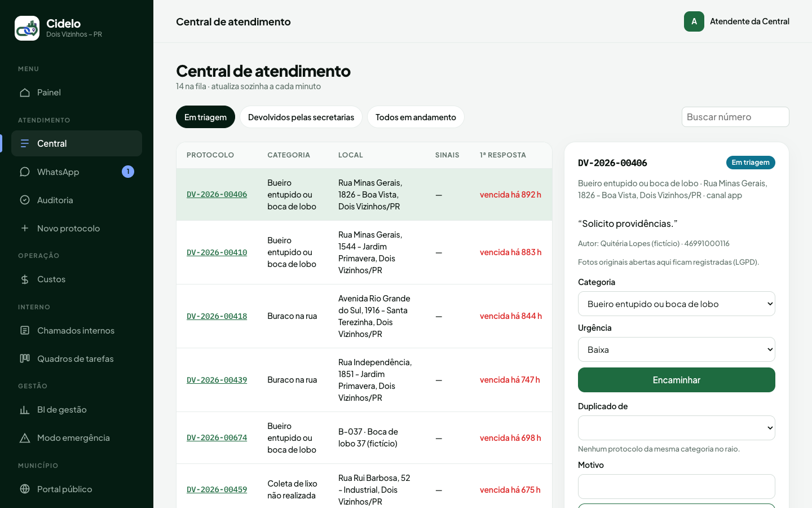The height and width of the screenshot is (508, 812).
Task: Click into the Motivo text field
Action: tap(677, 487)
